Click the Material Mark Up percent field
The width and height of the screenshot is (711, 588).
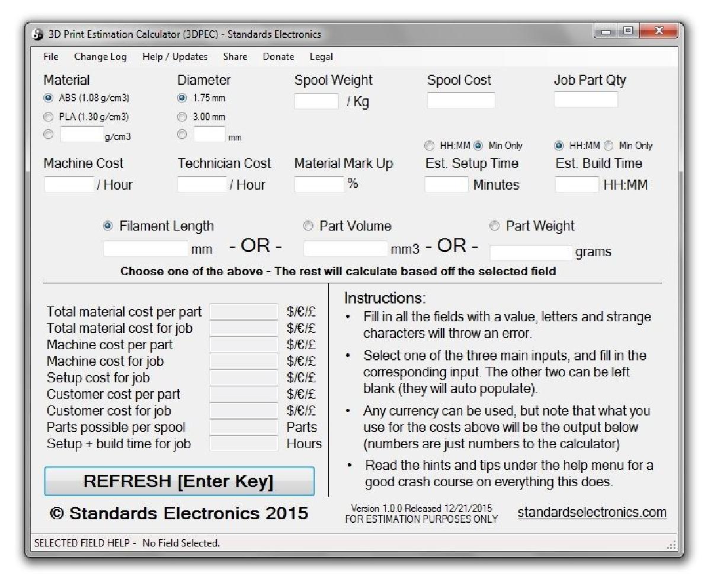319,184
